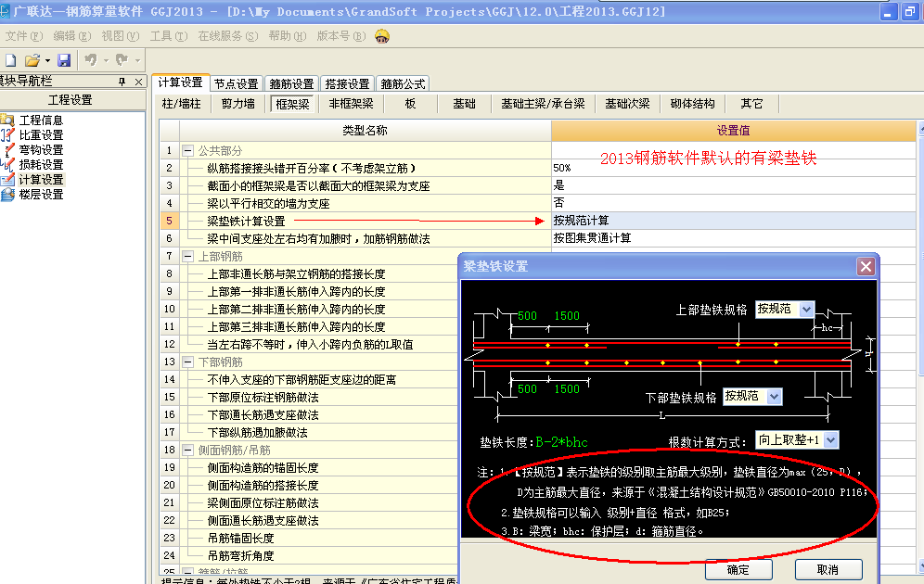Screen dimensions: 924x584
Task: Cancel dialog with 取消 button
Action: (x=828, y=569)
